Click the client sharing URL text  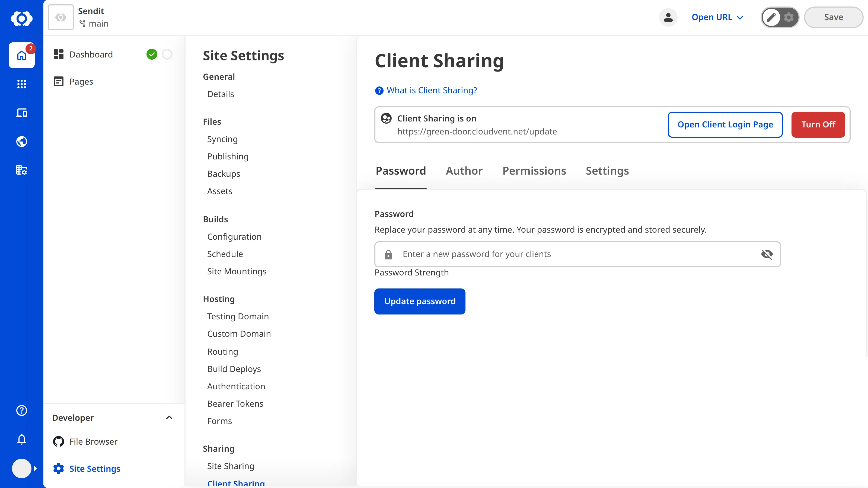[477, 131]
